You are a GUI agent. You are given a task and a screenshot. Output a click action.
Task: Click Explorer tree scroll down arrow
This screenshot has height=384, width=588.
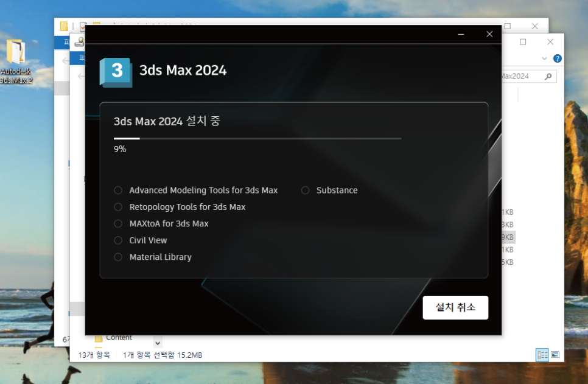point(158,343)
